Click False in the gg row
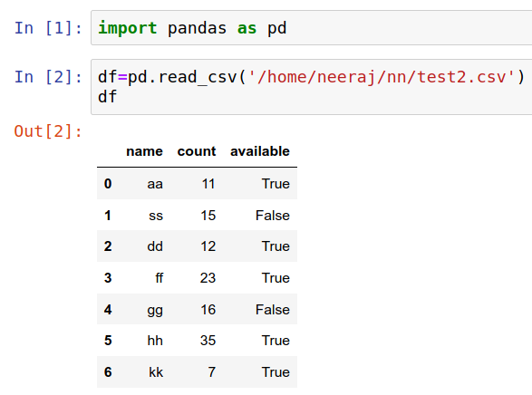The image size is (532, 395). tap(273, 310)
